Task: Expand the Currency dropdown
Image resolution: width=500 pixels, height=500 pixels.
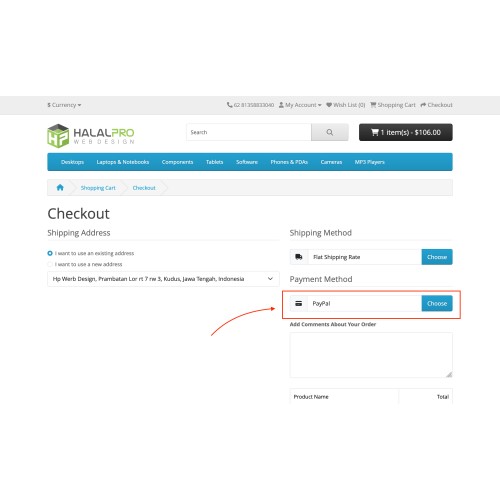Action: (64, 105)
